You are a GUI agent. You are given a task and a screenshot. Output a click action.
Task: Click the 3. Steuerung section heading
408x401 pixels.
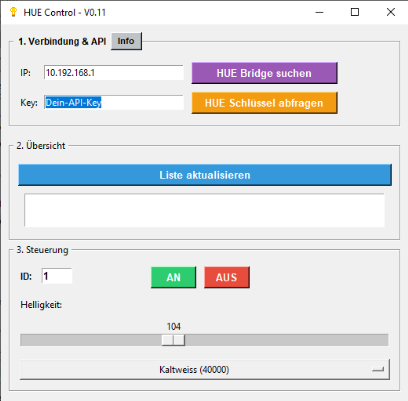[42, 250]
